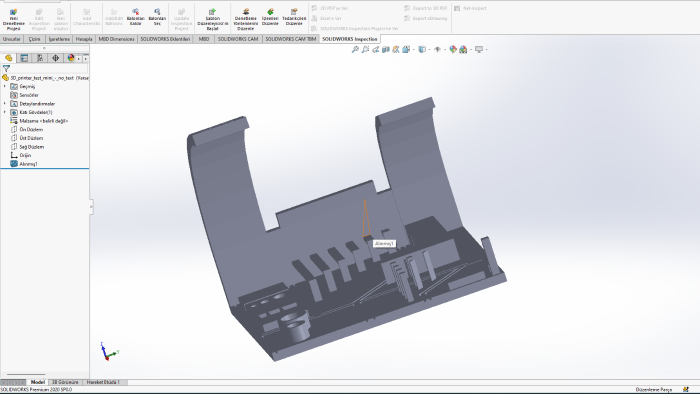Click Denetleme Yöntemlerini Düzenle
Screen dimensions: 700x394
(x=246, y=20)
